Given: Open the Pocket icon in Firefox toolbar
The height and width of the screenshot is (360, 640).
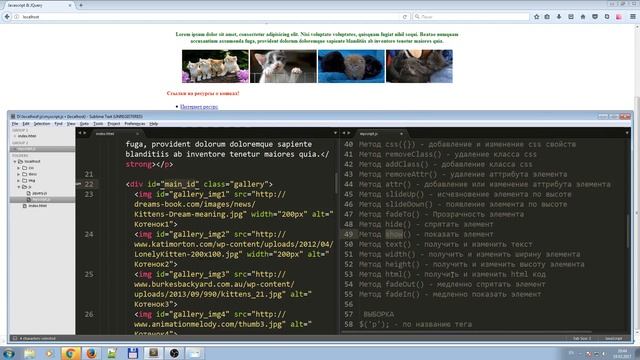Looking at the screenshot, I should 595,17.
